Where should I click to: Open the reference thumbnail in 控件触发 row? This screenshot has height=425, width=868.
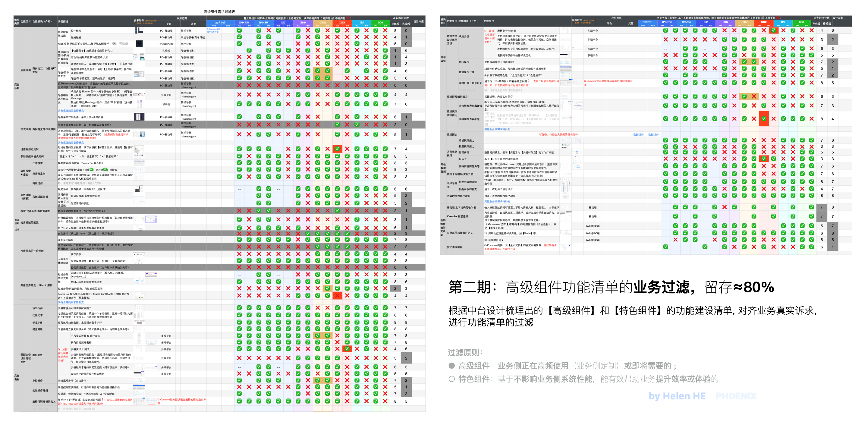coord(139,30)
